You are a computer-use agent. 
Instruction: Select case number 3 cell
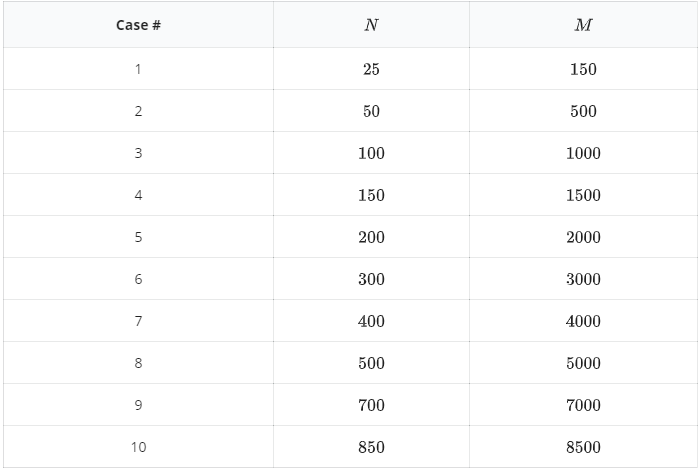[138, 153]
